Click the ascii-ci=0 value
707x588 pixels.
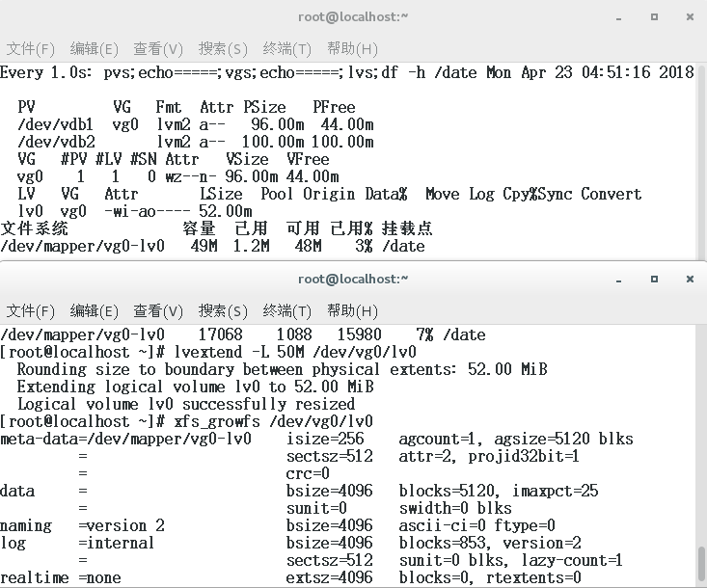pos(443,525)
